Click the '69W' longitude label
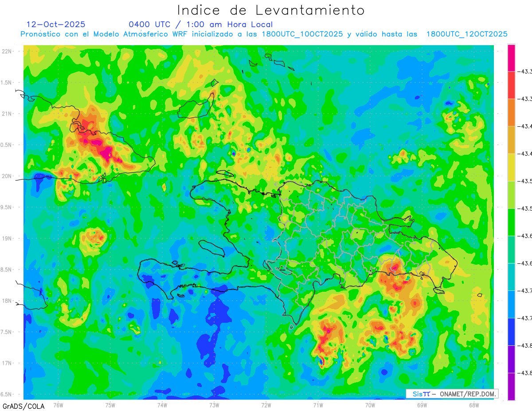This screenshot has height=411, width=532. click(422, 405)
